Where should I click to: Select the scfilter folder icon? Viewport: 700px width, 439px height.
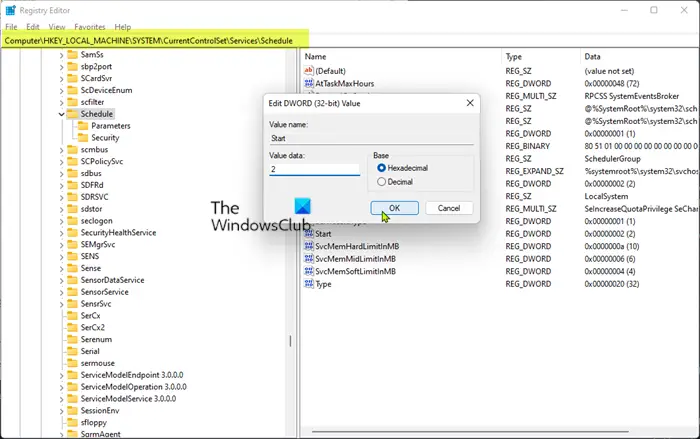[72, 102]
